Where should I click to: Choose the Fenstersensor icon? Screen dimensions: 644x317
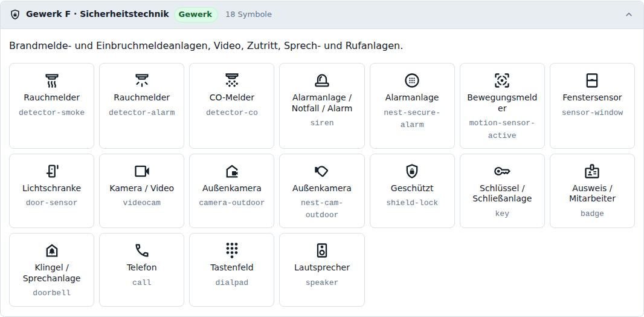point(592,80)
